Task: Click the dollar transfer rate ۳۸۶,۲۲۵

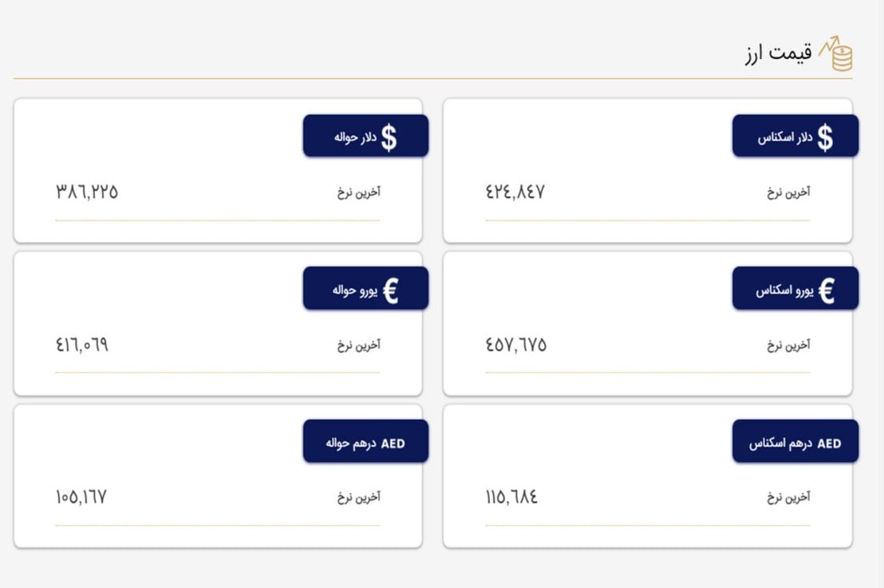Action: [87, 191]
